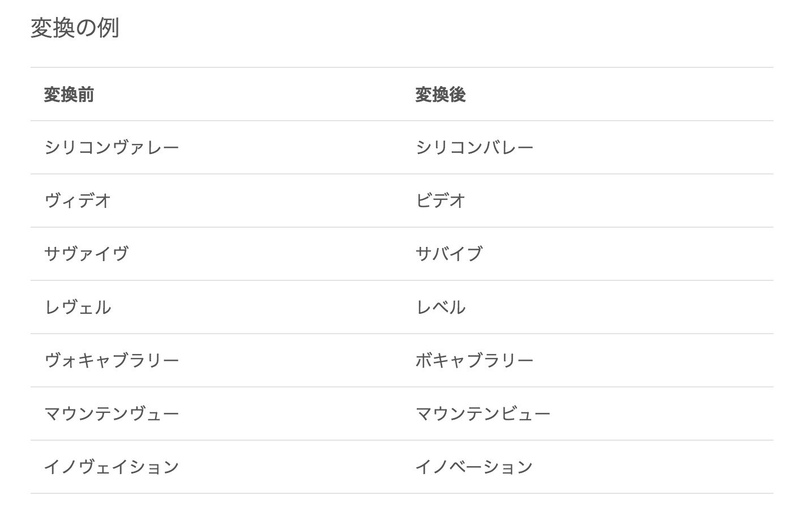Viewport: 812px width, 520px height.
Task: Click the ボキャブラリー entry
Action: [475, 361]
